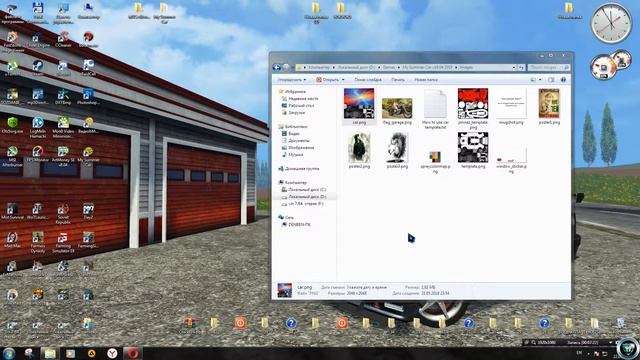This screenshot has width=640, height=360.
Task: Click the analog clock desktop gadget
Action: (x=611, y=22)
